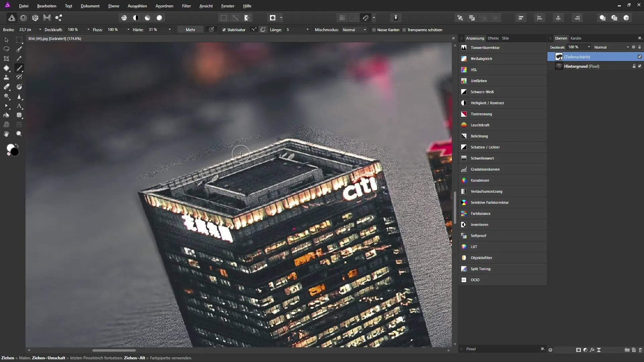The height and width of the screenshot is (362, 644).
Task: Click the white primary color swatch
Action: (10, 147)
